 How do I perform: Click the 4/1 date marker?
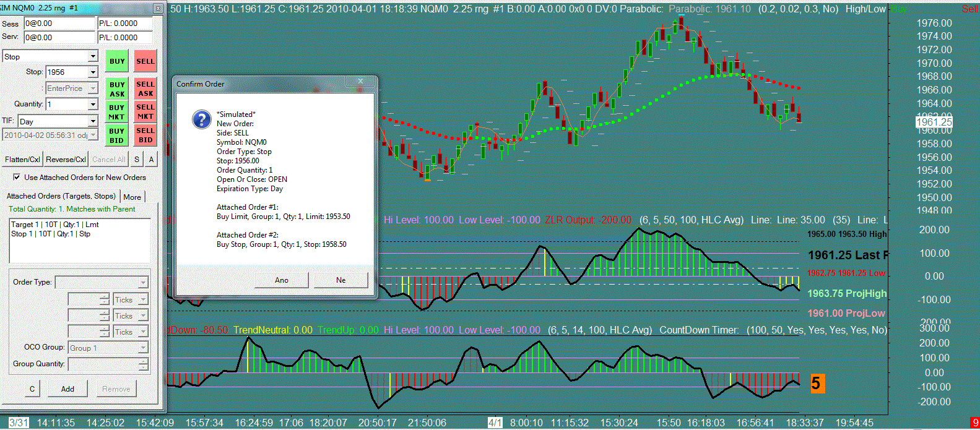495,423
